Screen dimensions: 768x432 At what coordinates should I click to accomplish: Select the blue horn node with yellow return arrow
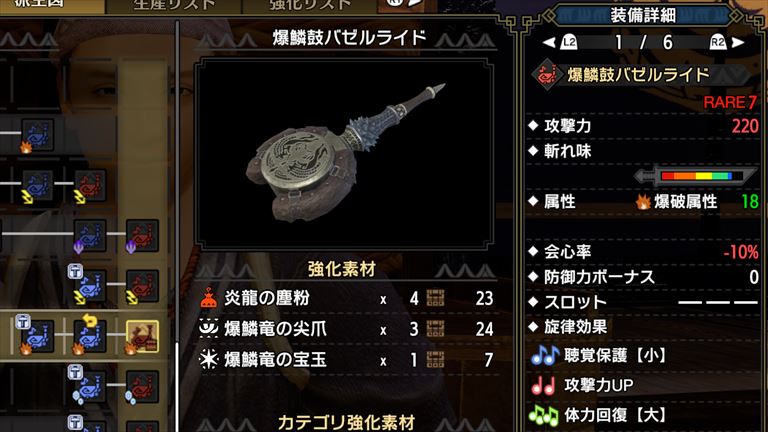point(90,336)
